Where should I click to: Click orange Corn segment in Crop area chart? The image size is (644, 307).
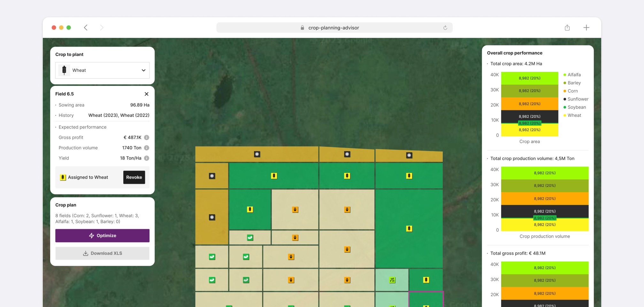pyautogui.click(x=529, y=104)
